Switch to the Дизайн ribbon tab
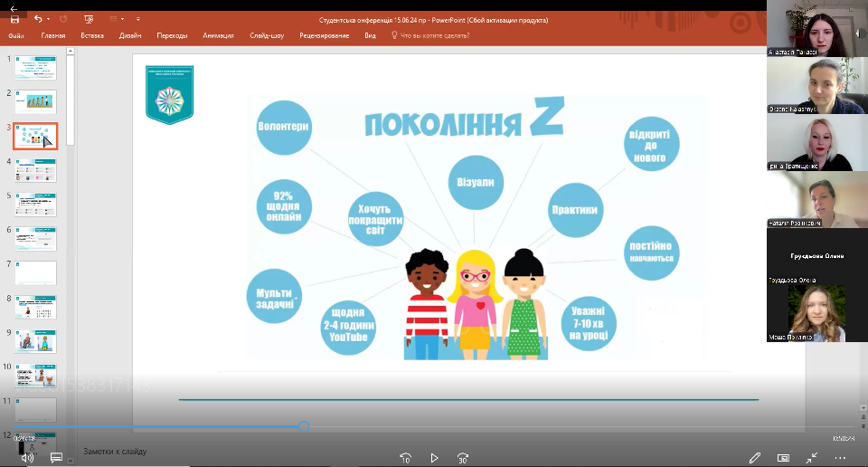The width and height of the screenshot is (868, 467). pyautogui.click(x=129, y=35)
